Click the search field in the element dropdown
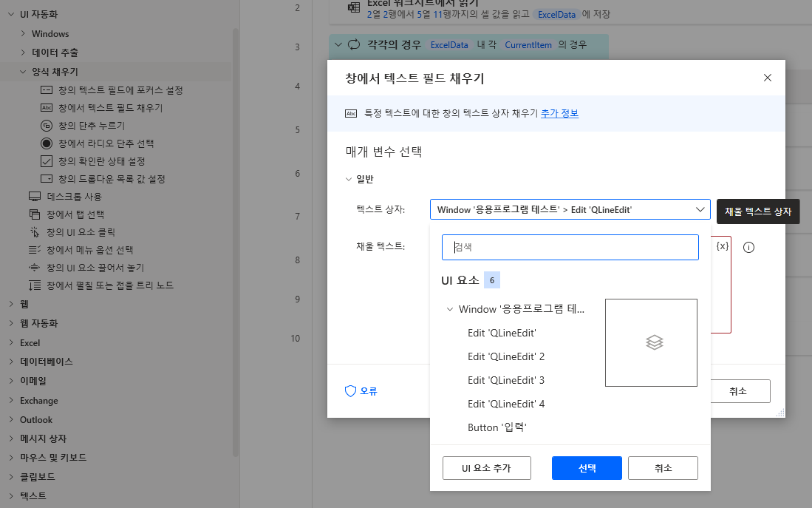 click(569, 247)
